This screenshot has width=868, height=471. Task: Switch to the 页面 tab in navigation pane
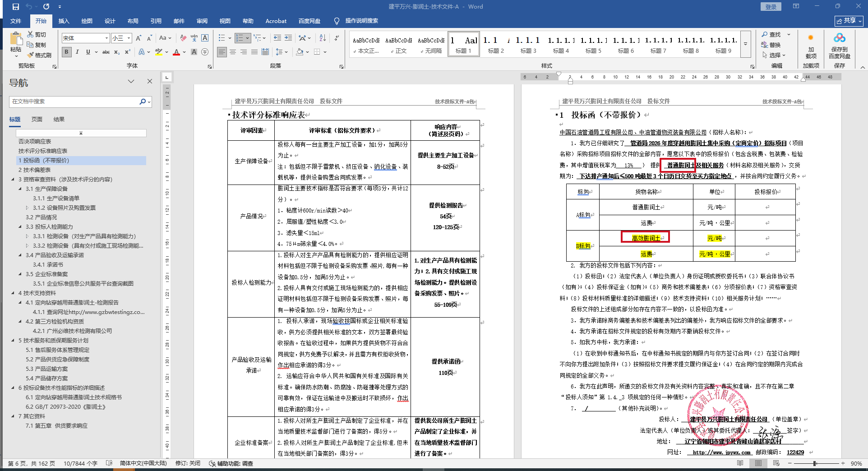click(x=37, y=120)
